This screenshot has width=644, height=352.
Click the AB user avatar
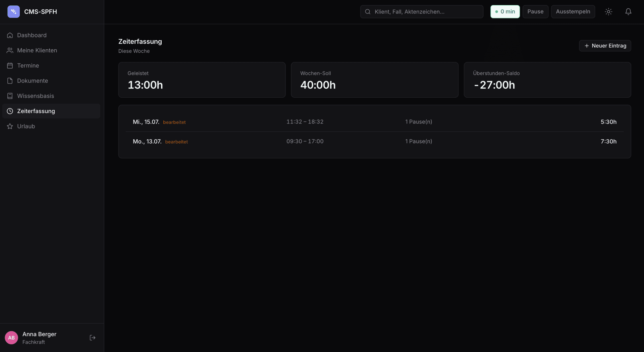pos(11,338)
